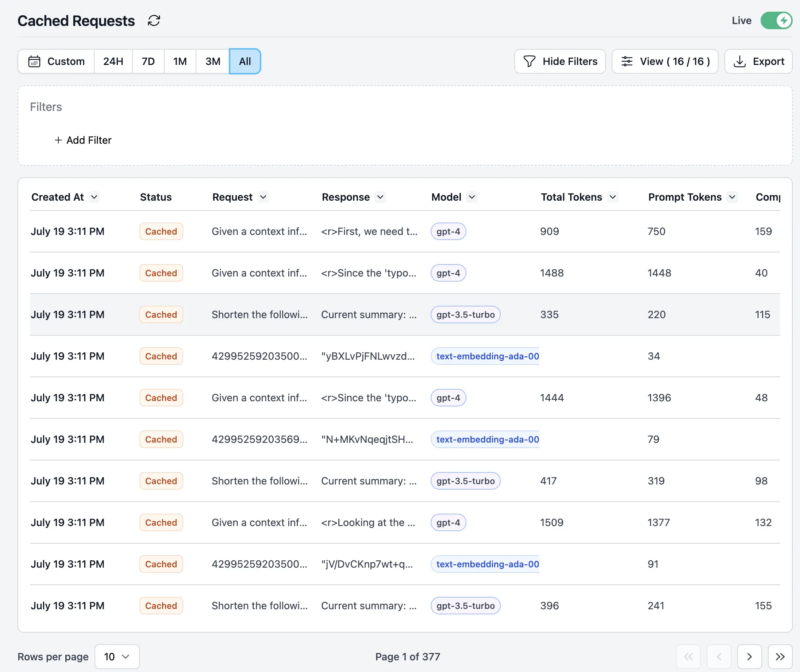Toggle the Live switch off
Viewport: 800px width, 672px height.
[776, 20]
